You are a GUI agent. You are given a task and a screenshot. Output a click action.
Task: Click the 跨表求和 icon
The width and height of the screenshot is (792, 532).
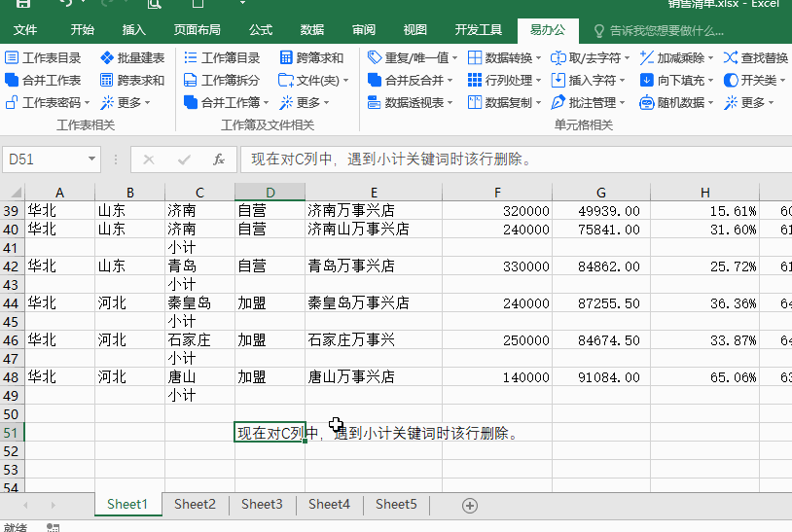pos(107,81)
